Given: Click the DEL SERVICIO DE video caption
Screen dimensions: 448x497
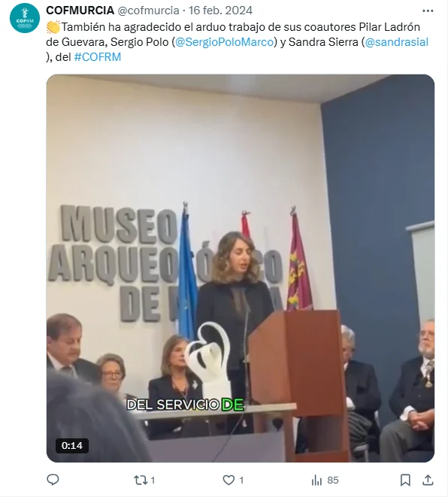Looking at the screenshot, I should pos(186,405).
